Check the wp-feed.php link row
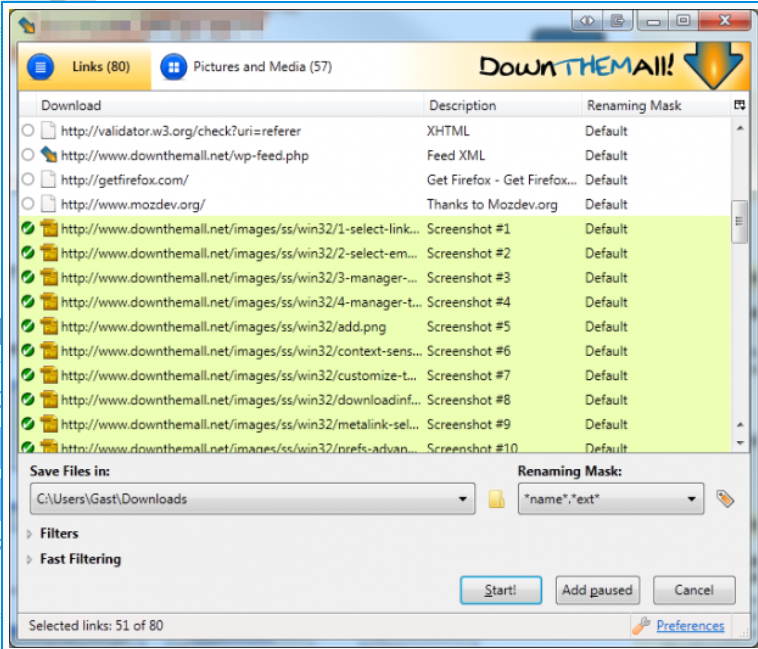758x649 pixels. tap(28, 155)
